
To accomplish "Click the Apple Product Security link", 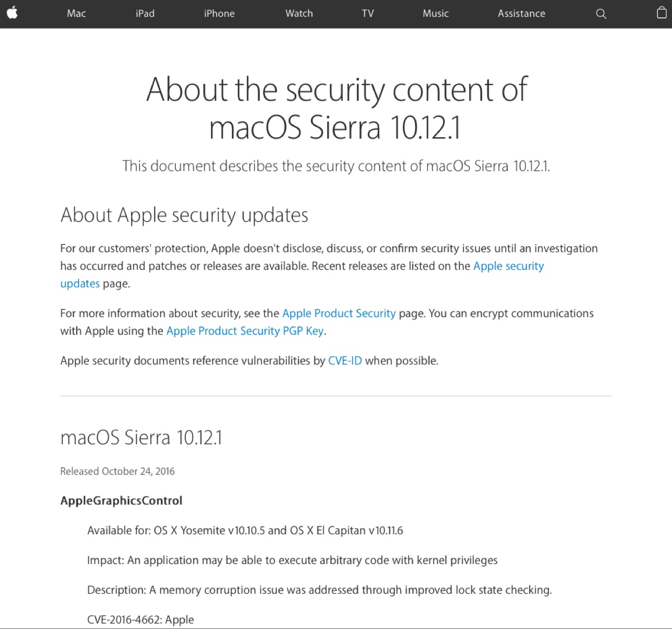I will point(339,313).
